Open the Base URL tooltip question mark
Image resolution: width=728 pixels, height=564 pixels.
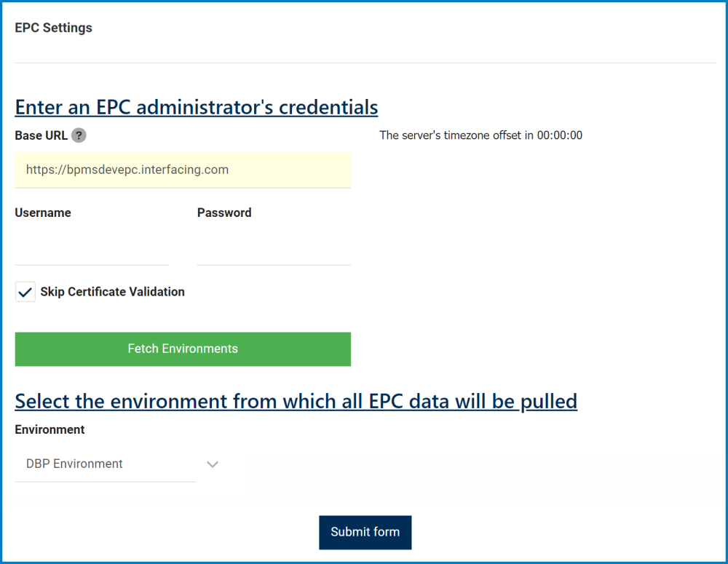pyautogui.click(x=79, y=135)
